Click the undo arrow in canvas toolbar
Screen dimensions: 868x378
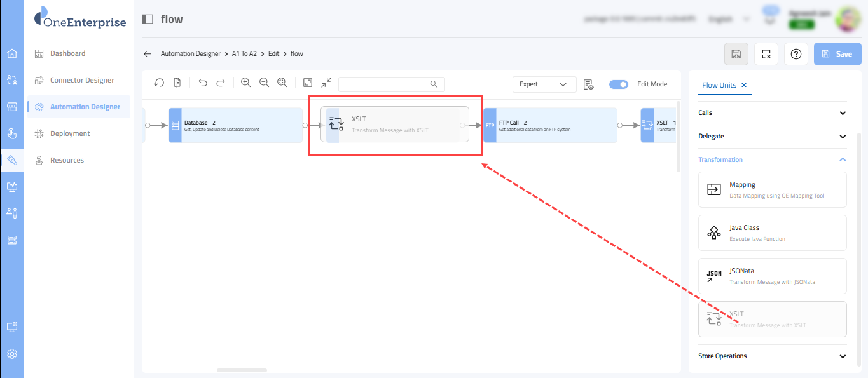pos(203,83)
